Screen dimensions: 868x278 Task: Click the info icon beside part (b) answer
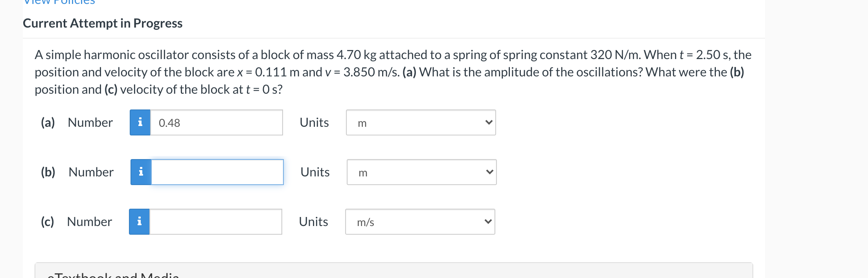coord(141,172)
